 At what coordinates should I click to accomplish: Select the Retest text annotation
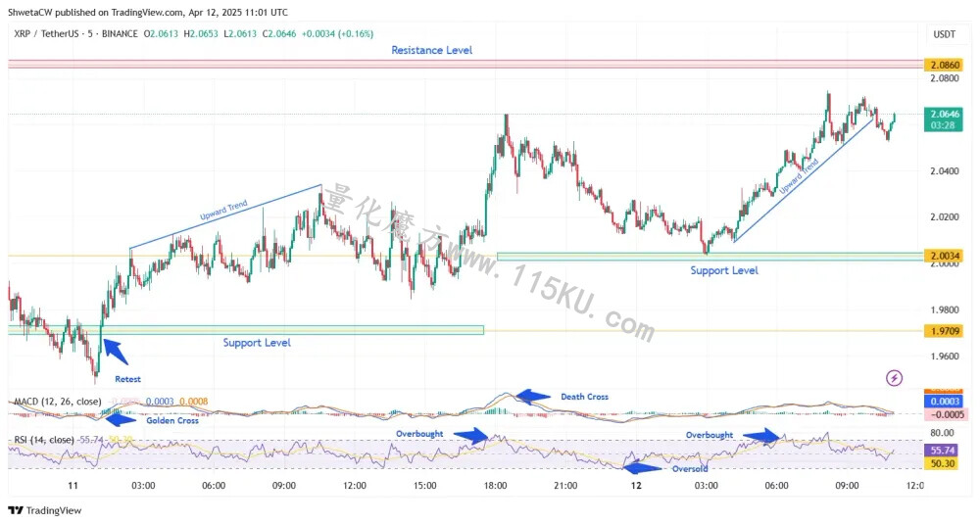[x=127, y=379]
